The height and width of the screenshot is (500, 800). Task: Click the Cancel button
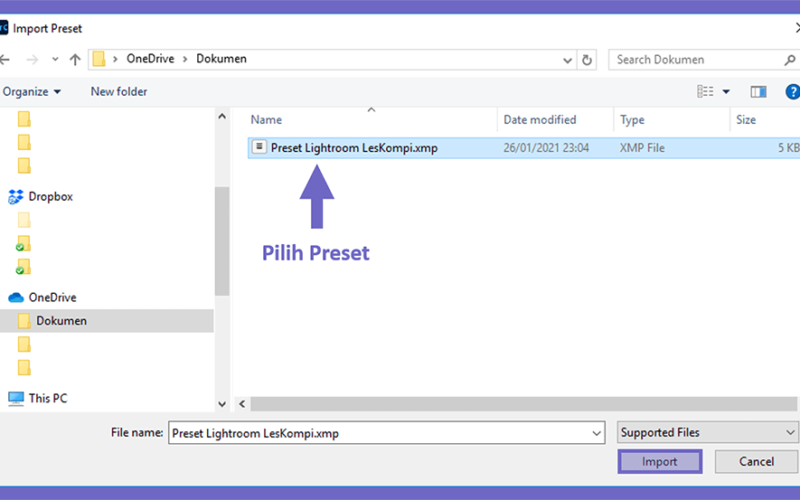756,461
